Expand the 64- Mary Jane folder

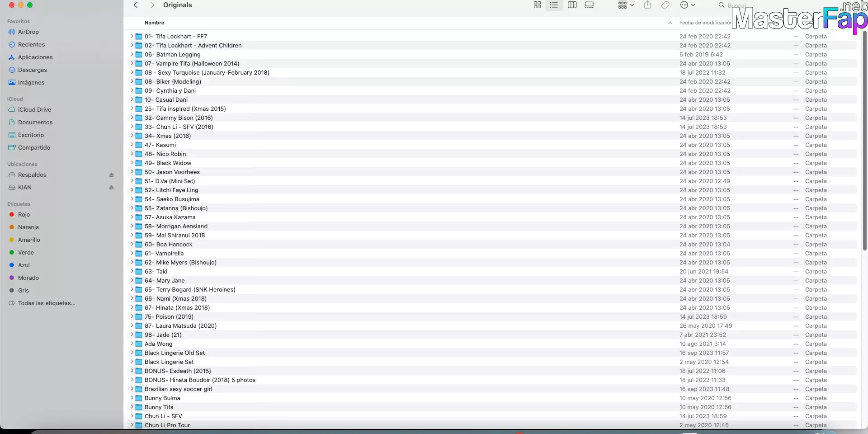tap(132, 280)
